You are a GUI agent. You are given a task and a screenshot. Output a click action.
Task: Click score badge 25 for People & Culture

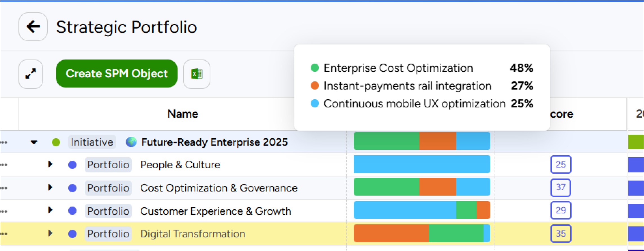pos(560,165)
